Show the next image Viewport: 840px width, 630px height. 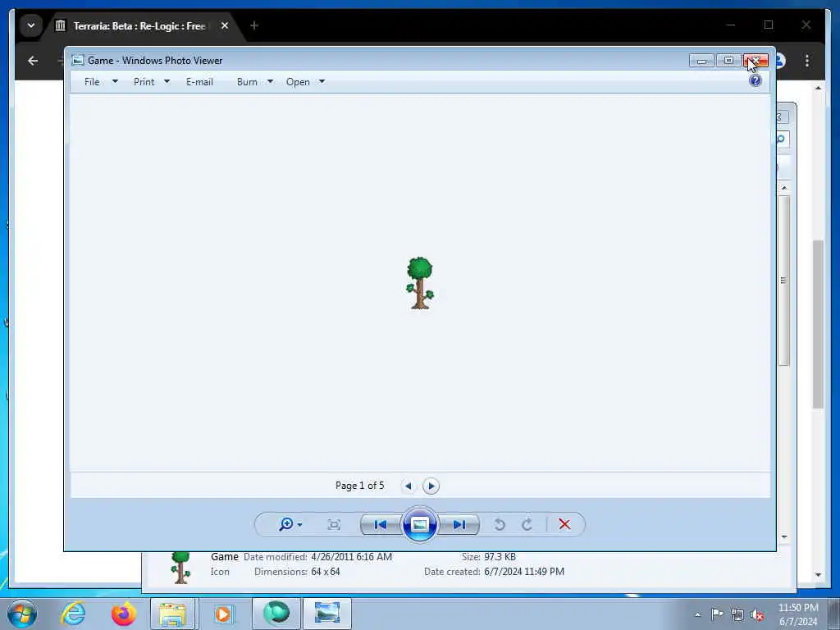[459, 524]
